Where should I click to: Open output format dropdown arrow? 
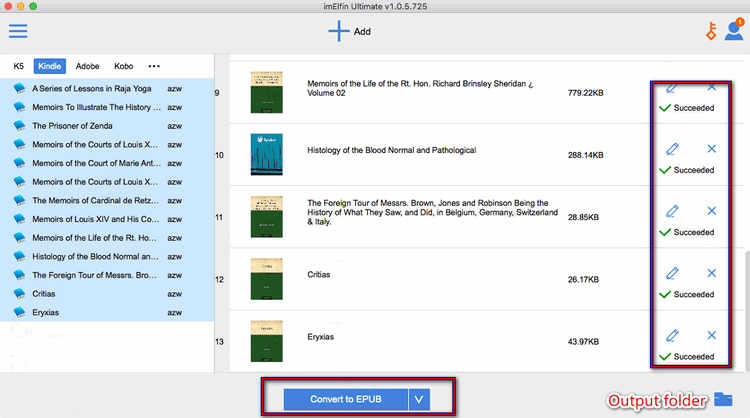click(x=419, y=399)
